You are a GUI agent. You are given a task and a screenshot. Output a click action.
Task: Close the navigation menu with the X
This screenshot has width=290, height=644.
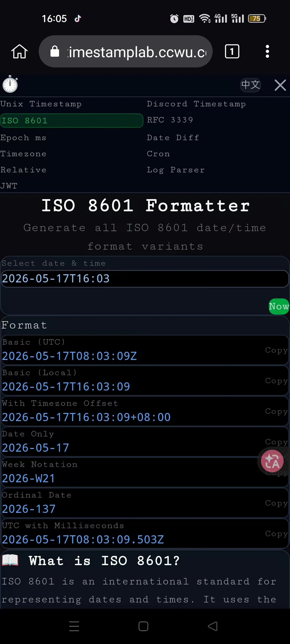pos(280,85)
